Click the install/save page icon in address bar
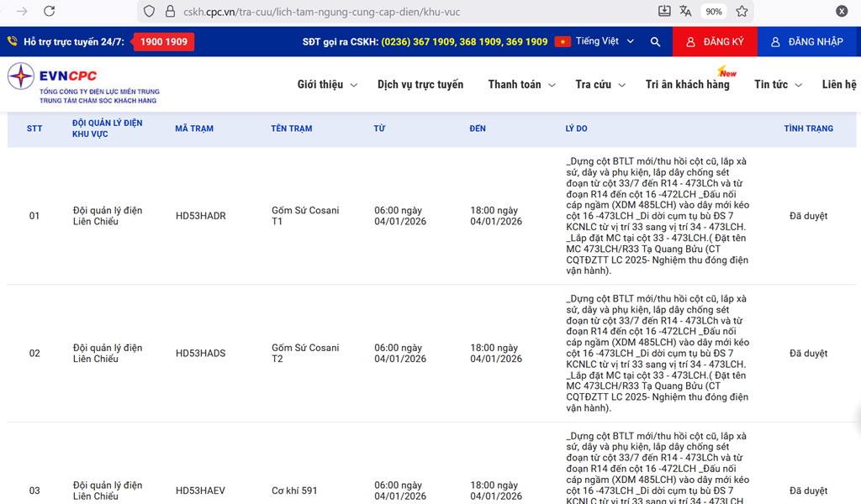 pyautogui.click(x=664, y=12)
